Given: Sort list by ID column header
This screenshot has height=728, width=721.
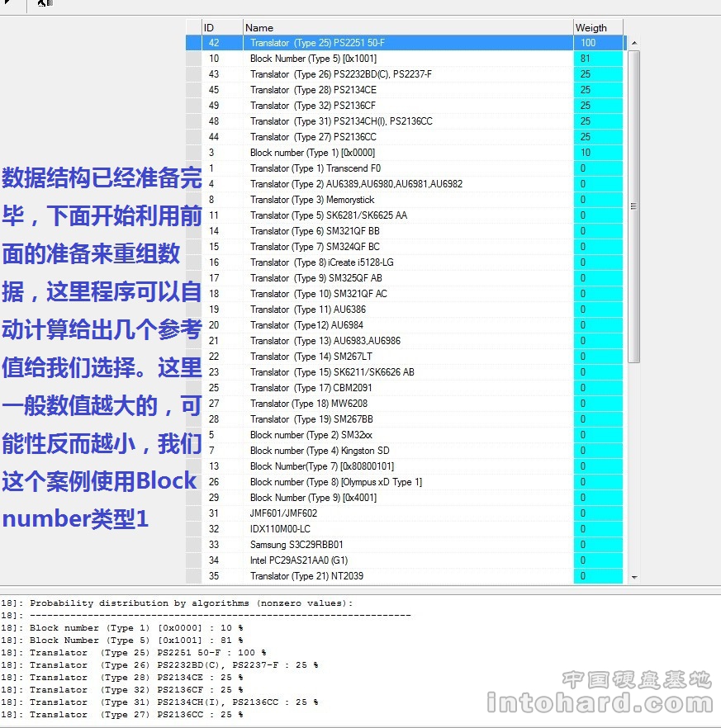Looking at the screenshot, I should (x=221, y=27).
